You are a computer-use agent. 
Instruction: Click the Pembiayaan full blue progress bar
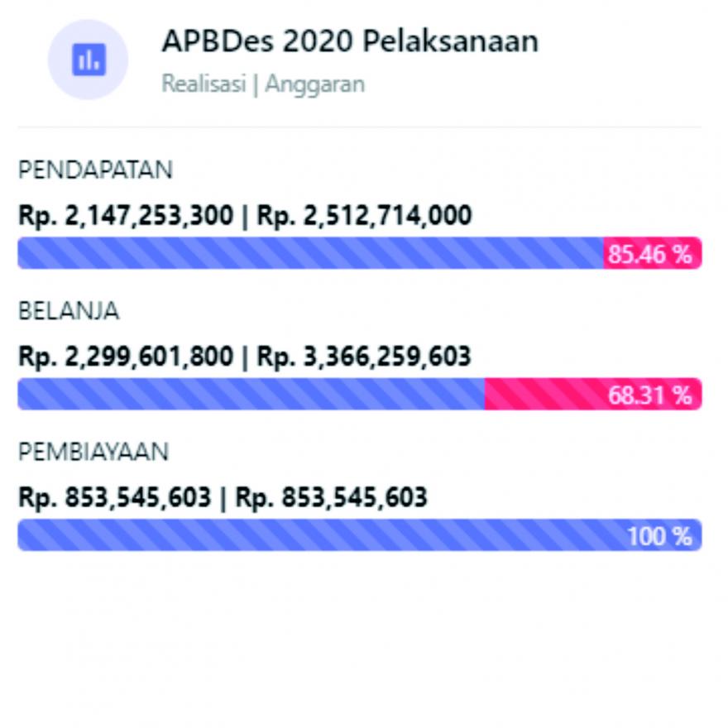pos(360,535)
